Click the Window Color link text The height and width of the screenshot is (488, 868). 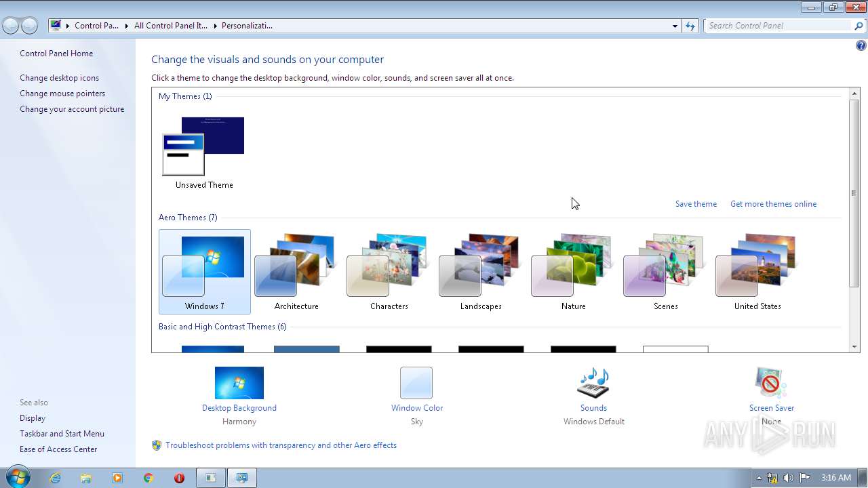coord(417,408)
